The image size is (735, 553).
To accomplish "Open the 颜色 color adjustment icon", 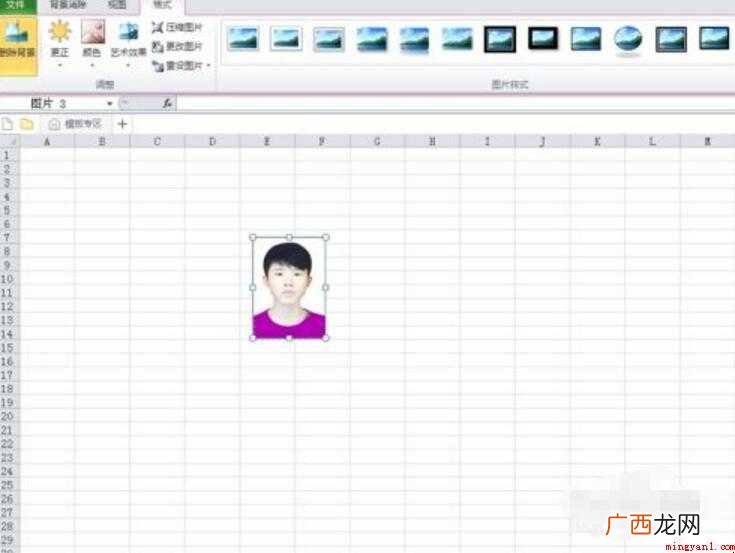I will (92, 32).
